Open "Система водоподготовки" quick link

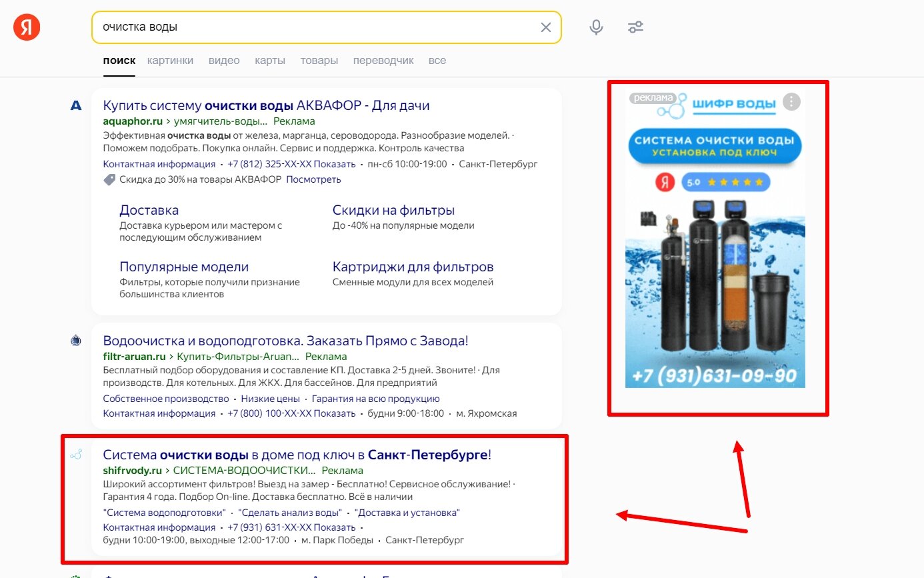[x=164, y=513]
